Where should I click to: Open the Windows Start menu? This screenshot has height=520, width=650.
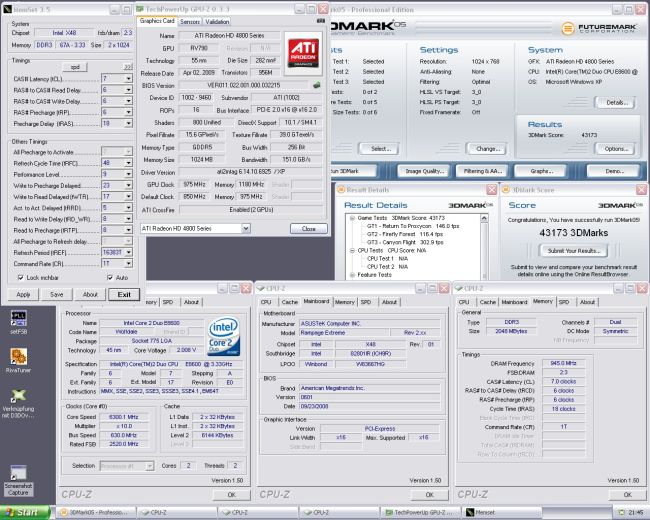22,512
